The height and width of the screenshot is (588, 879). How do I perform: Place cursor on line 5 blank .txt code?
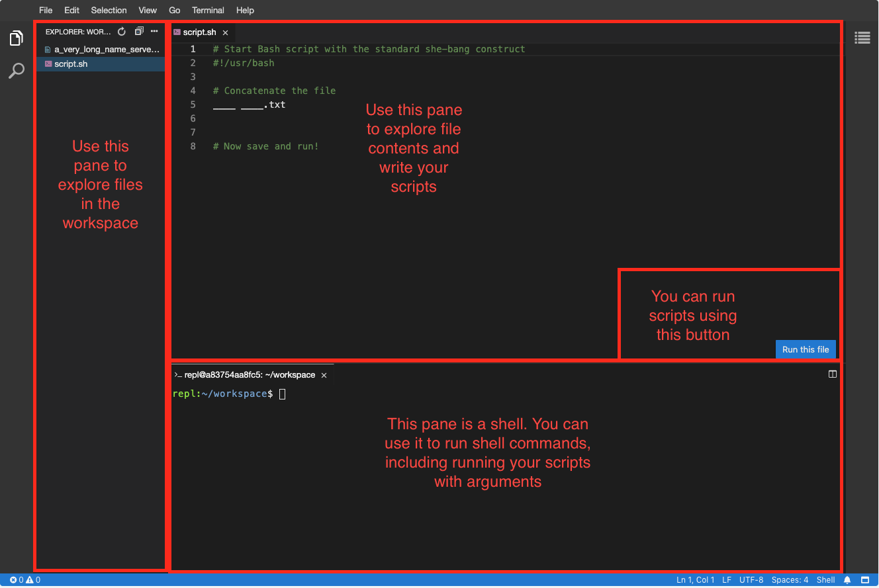coord(250,105)
